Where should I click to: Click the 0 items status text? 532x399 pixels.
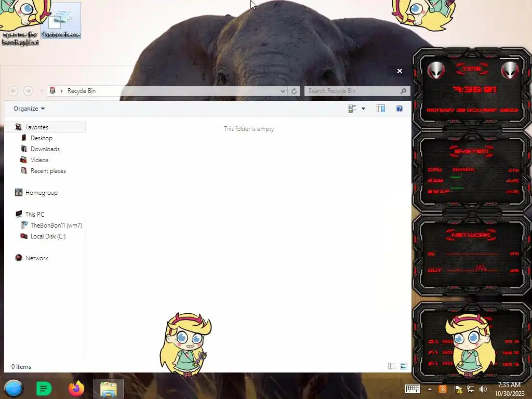click(21, 367)
